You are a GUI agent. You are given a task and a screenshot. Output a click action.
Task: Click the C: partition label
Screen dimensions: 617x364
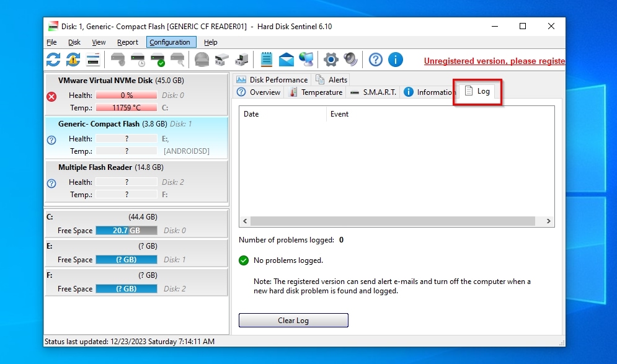click(x=50, y=217)
